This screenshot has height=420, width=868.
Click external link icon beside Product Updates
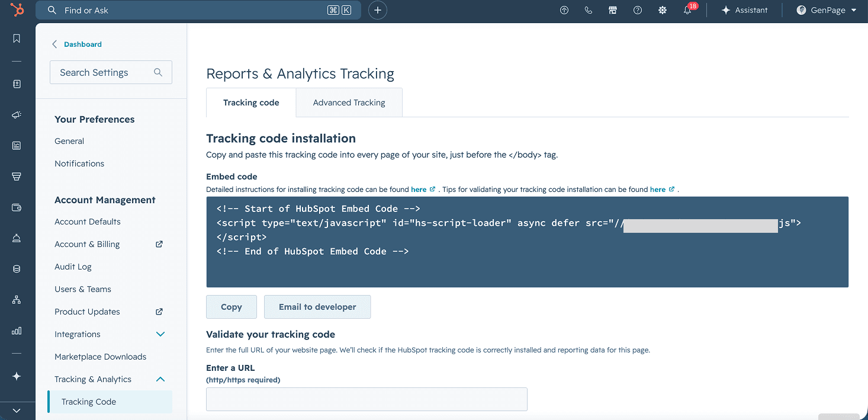coord(159,312)
